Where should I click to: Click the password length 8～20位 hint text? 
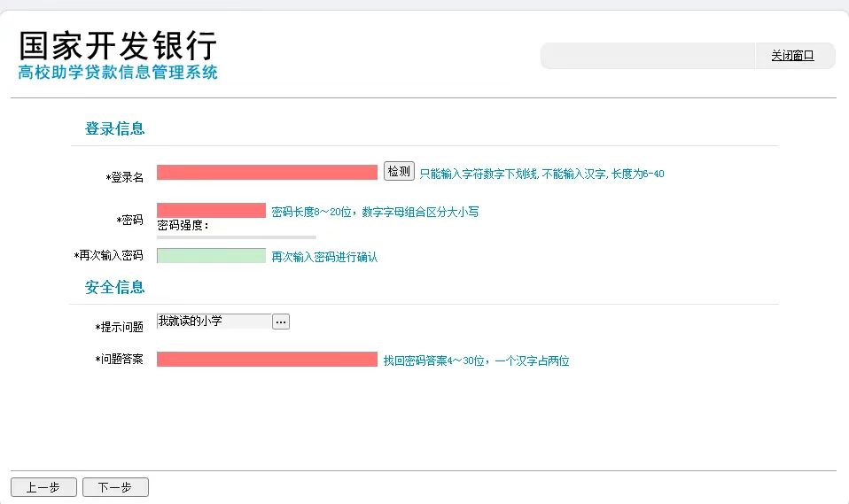[375, 213]
